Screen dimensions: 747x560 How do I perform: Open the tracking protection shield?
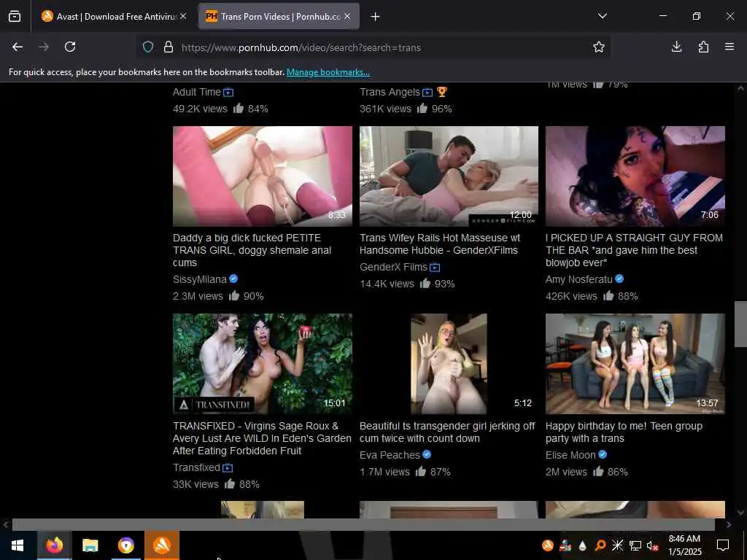(x=148, y=47)
